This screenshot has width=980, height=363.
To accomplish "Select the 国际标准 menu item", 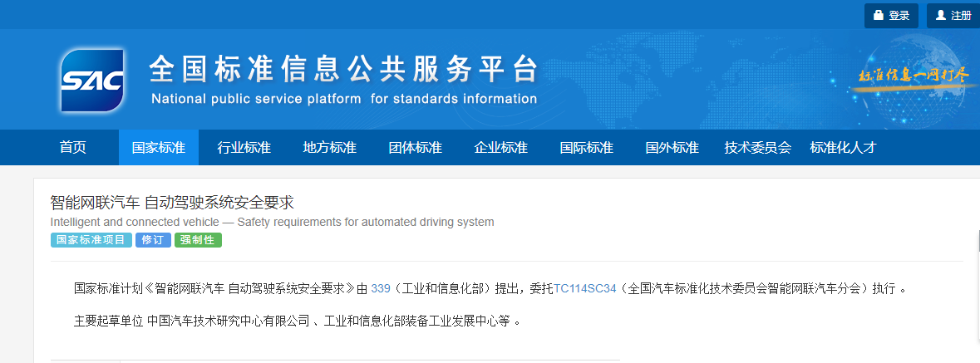I will point(586,148).
